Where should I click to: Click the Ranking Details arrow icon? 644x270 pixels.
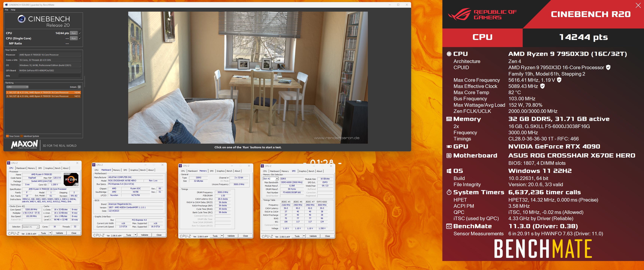(79, 87)
